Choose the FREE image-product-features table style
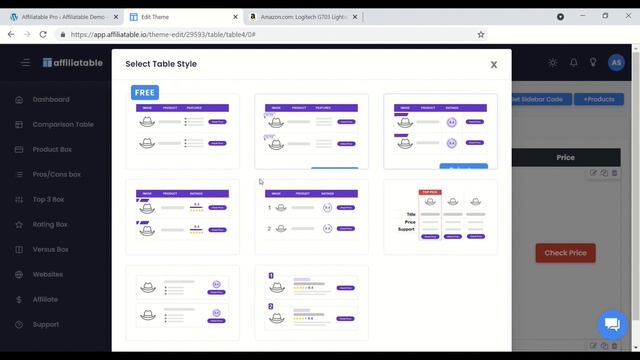Screen dimensions: 640x360 coord(182,131)
